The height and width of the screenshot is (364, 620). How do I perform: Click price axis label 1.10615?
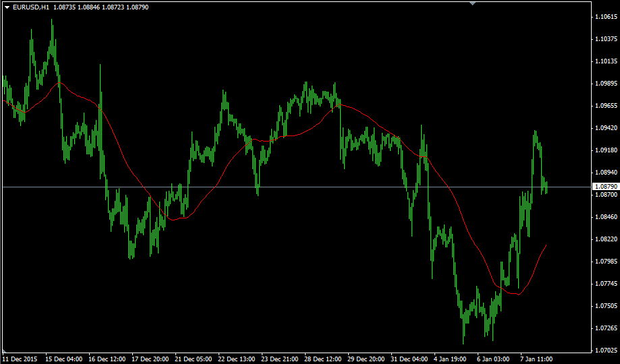[606, 17]
